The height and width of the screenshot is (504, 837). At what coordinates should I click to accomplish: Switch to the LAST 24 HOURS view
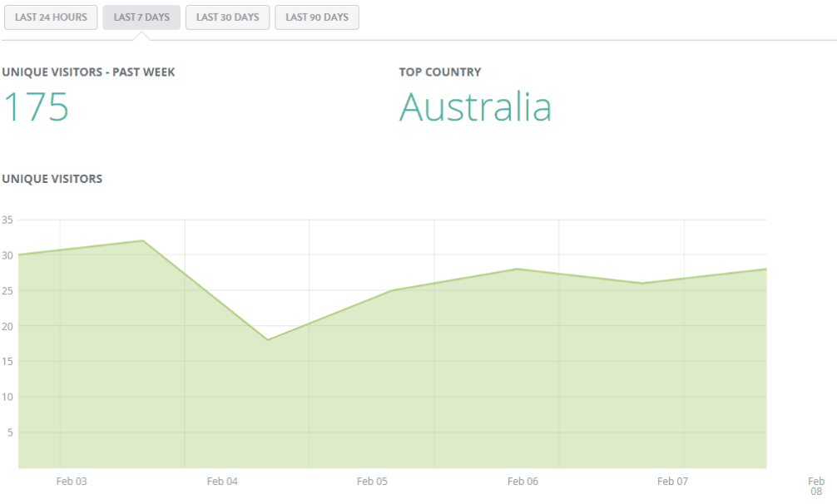(51, 17)
